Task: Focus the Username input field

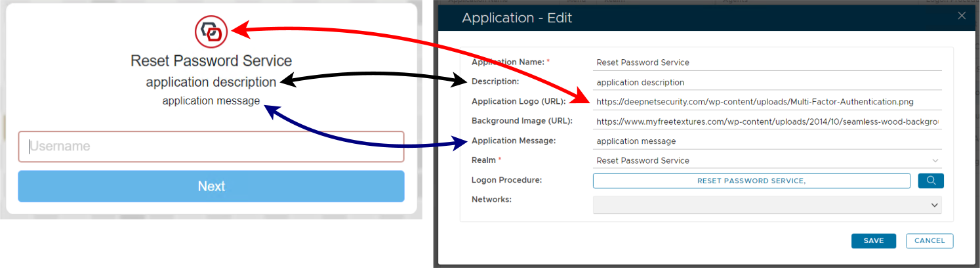Action: [x=211, y=146]
